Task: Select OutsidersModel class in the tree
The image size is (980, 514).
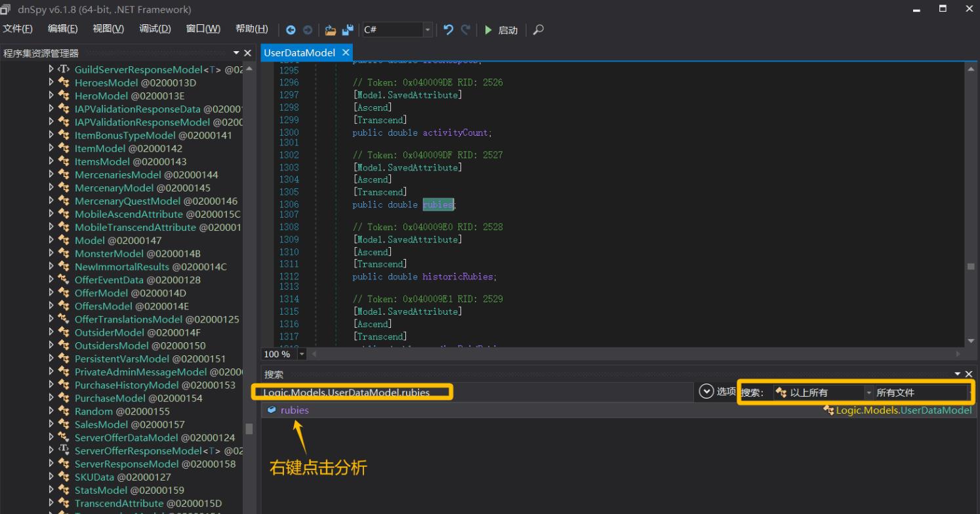Action: pyautogui.click(x=140, y=346)
